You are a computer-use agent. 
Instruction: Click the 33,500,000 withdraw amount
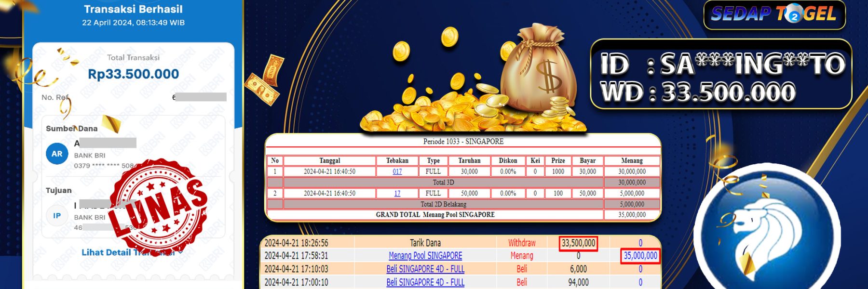coord(578,243)
